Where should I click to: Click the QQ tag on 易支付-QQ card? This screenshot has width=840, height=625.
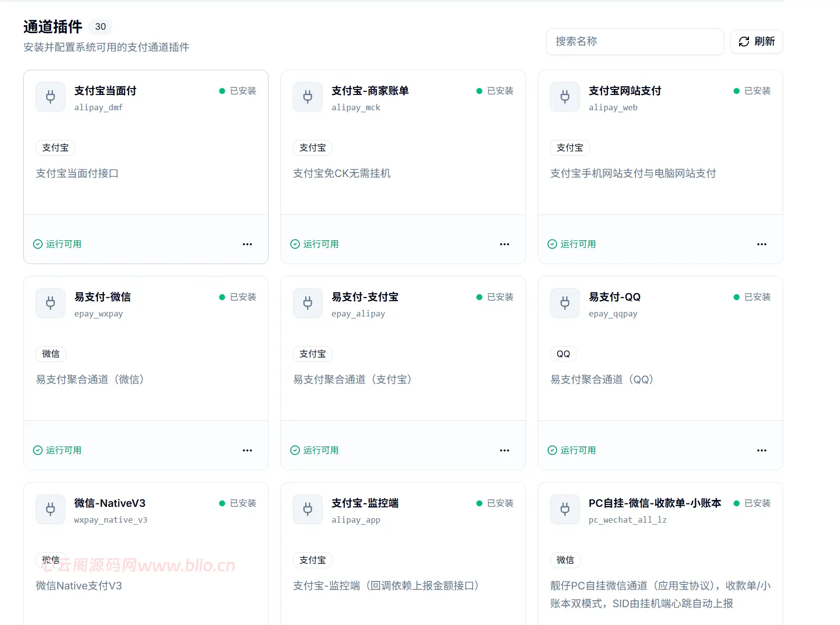click(563, 354)
